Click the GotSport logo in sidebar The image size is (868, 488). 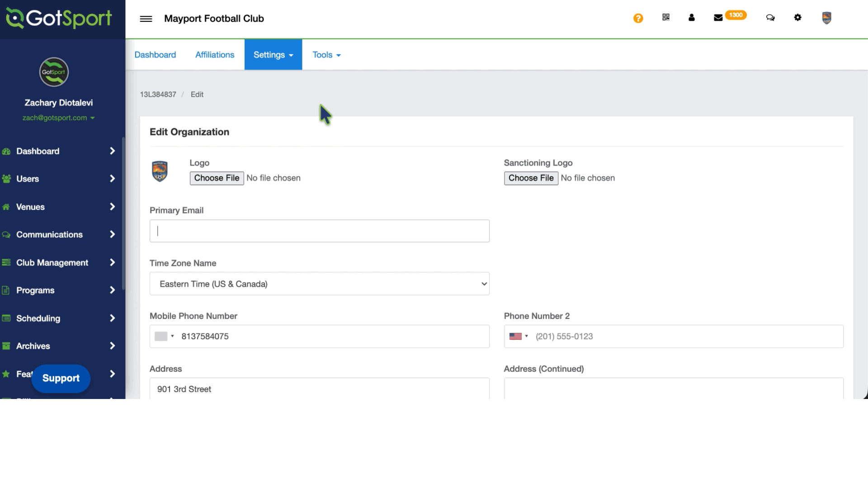pyautogui.click(x=59, y=18)
